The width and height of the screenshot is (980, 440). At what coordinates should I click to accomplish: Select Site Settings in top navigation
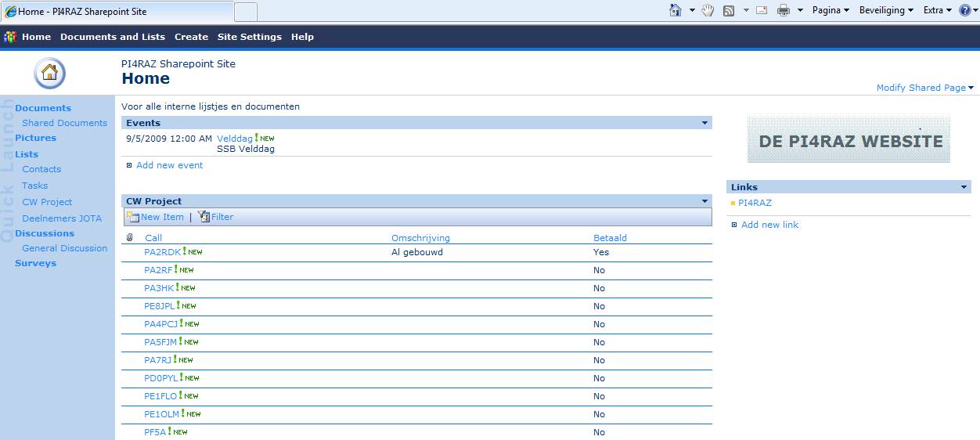pos(249,37)
